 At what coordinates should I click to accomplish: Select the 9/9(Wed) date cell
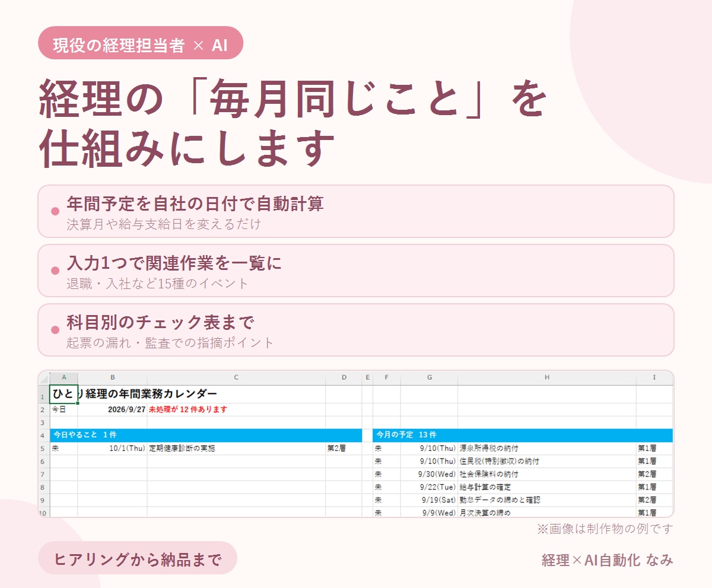point(440,513)
